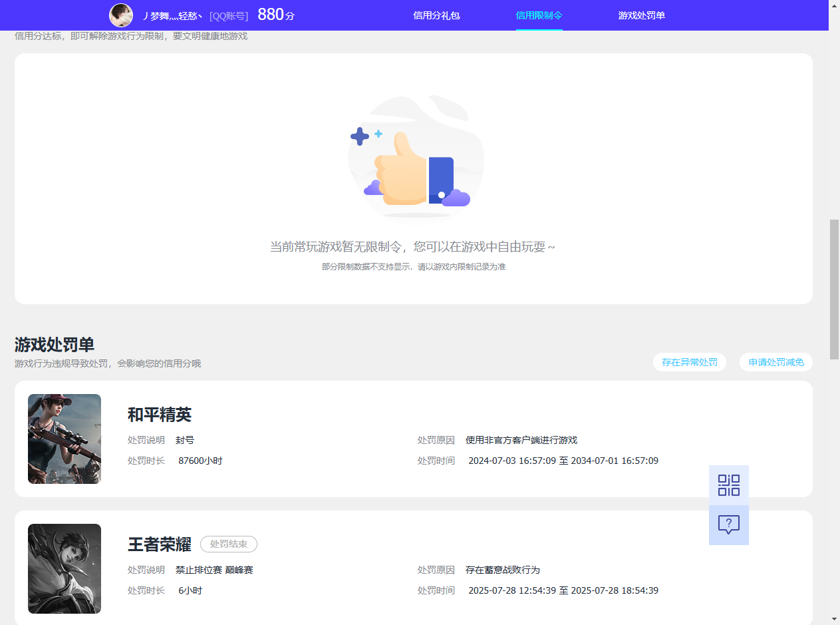This screenshot has width=840, height=625.
Task: Click the 游戏处罚单 section heading
Action: (55, 345)
